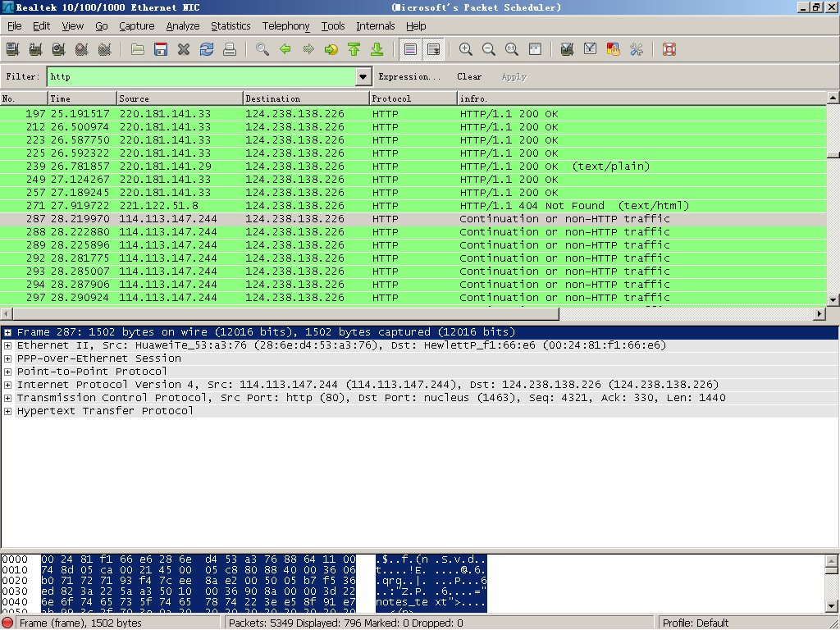Click hex offset 0040 row bytes
The width and height of the screenshot is (840, 630).
pyautogui.click(x=199, y=602)
